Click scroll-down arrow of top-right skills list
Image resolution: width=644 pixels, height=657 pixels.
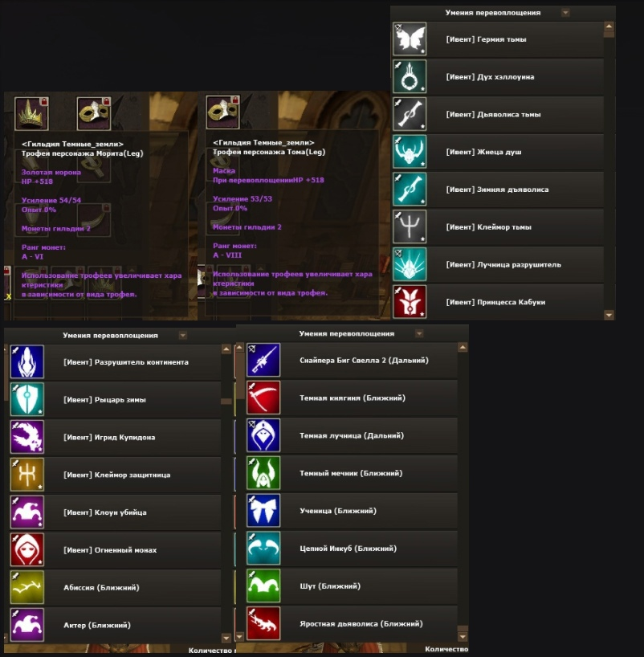click(609, 315)
